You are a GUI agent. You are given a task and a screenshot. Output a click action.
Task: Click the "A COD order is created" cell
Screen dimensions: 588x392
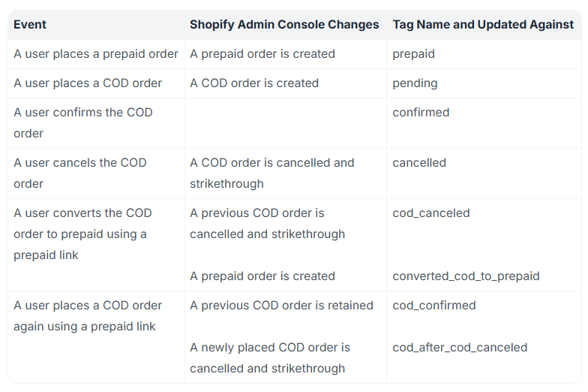click(x=254, y=83)
